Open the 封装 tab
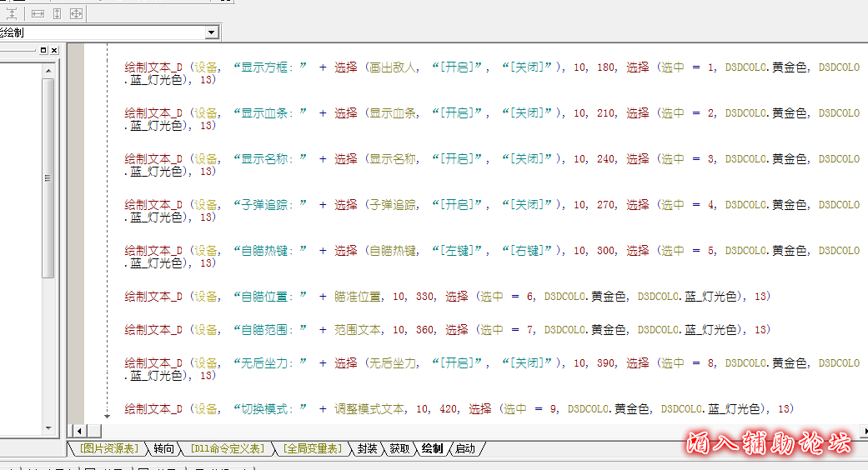Screen dimensions: 868x470 tap(367, 449)
